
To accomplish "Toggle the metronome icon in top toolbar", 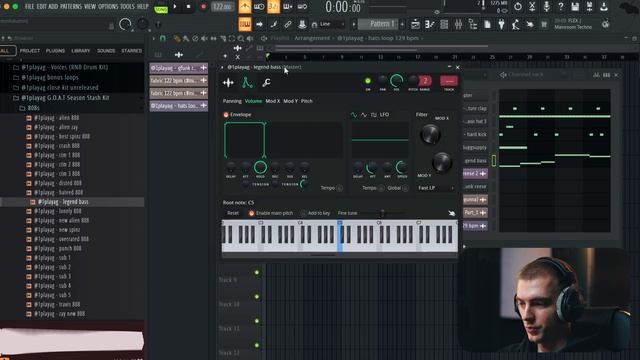I will [x=245, y=7].
